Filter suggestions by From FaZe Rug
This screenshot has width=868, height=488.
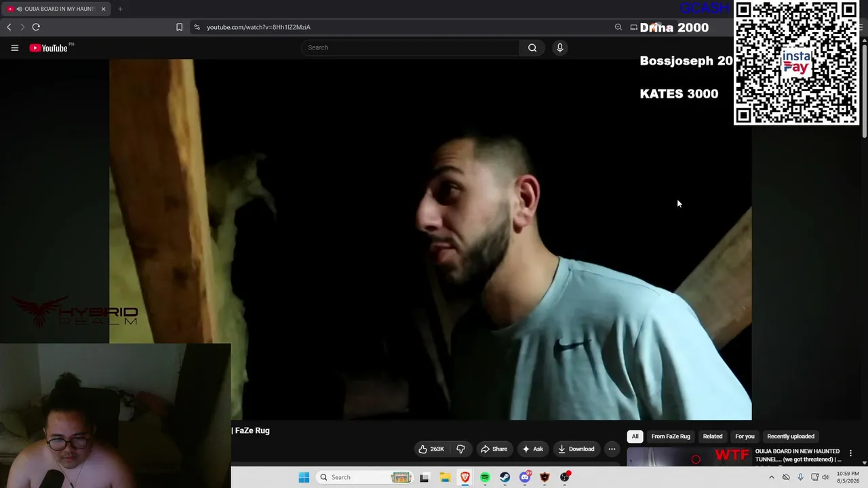(x=671, y=436)
